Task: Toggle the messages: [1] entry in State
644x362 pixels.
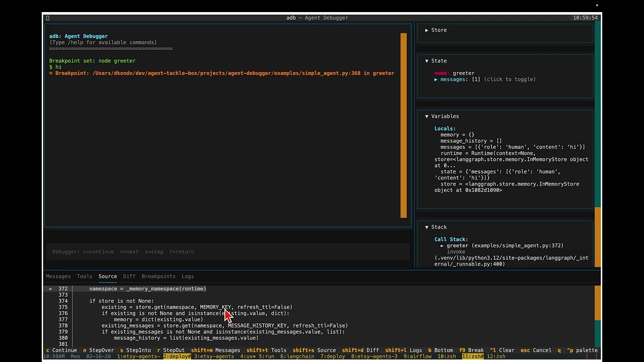Action: coord(485,79)
